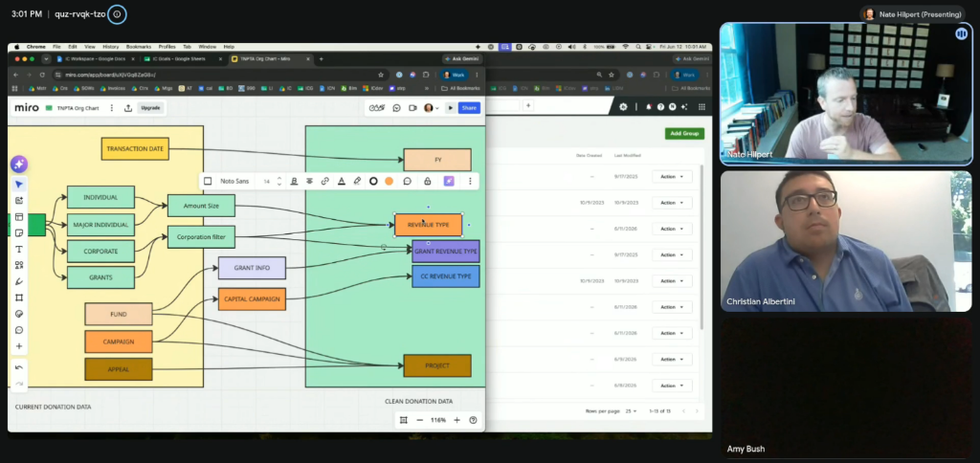Select the Sticky Note tool
The image size is (980, 463).
pos(19,233)
